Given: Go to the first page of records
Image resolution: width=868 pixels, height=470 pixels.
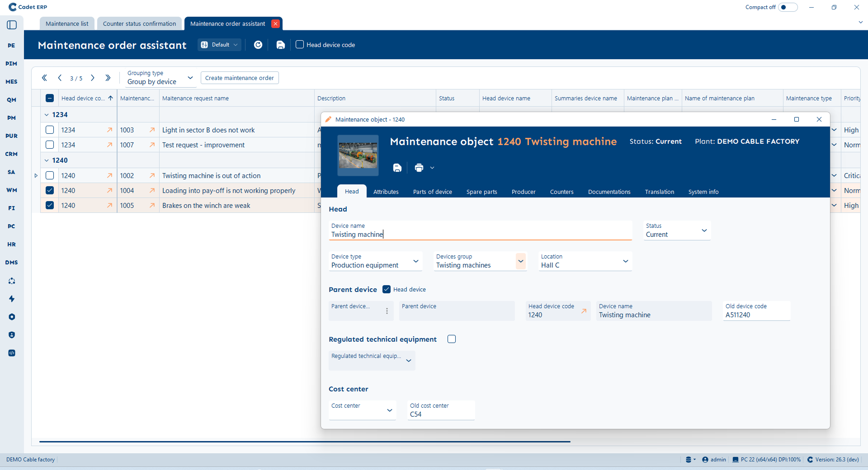Looking at the screenshot, I should (x=44, y=78).
